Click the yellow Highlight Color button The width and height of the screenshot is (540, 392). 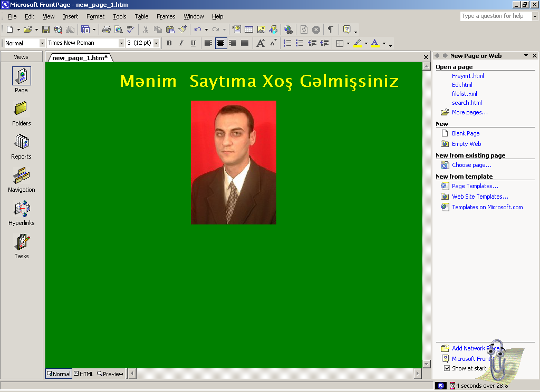pyautogui.click(x=358, y=43)
